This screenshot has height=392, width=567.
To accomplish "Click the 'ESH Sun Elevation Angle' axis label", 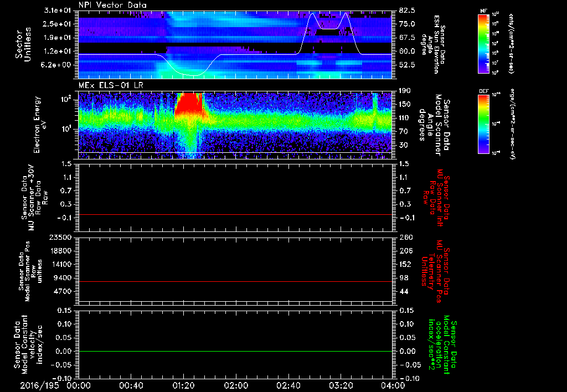I will pos(433,44).
